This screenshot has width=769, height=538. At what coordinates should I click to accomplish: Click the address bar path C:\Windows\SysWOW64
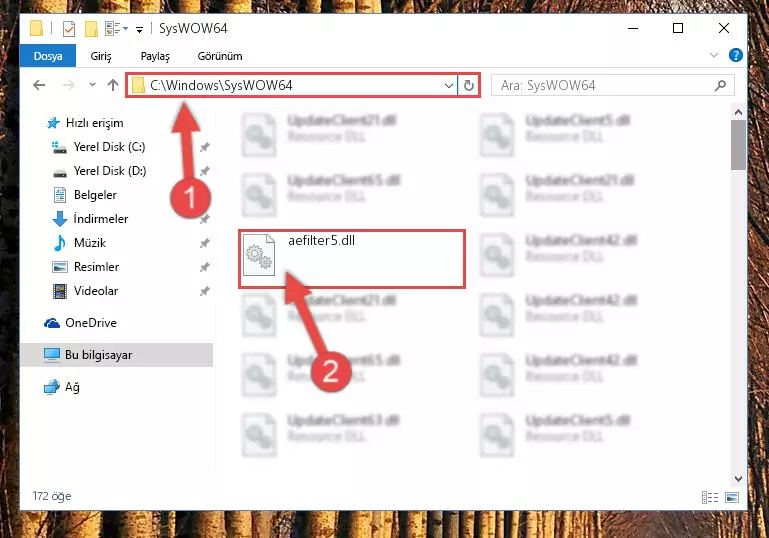tap(221, 85)
